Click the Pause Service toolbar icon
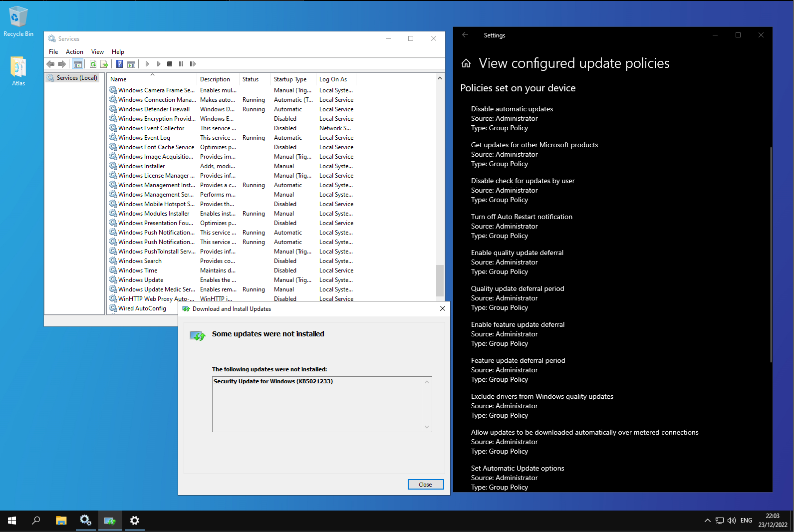This screenshot has width=794, height=532. (x=181, y=64)
